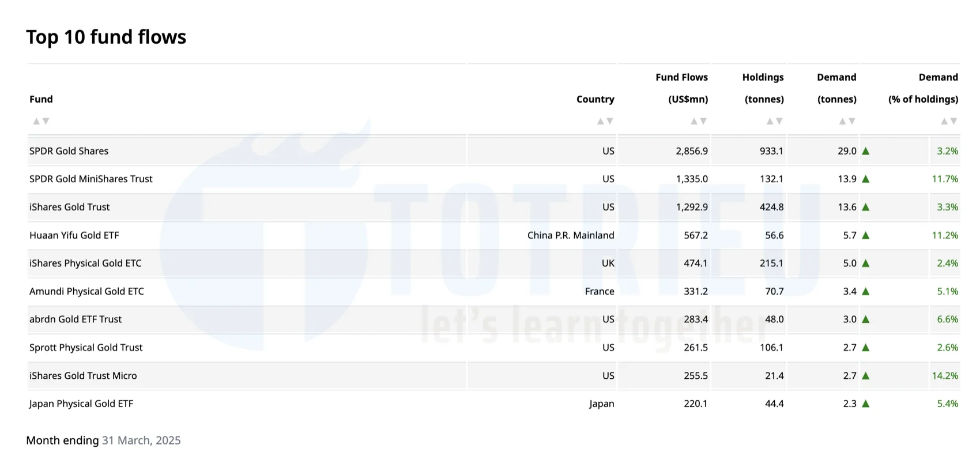
Task: Open Amundi Physical Gold ETC entry
Action: click(x=86, y=291)
